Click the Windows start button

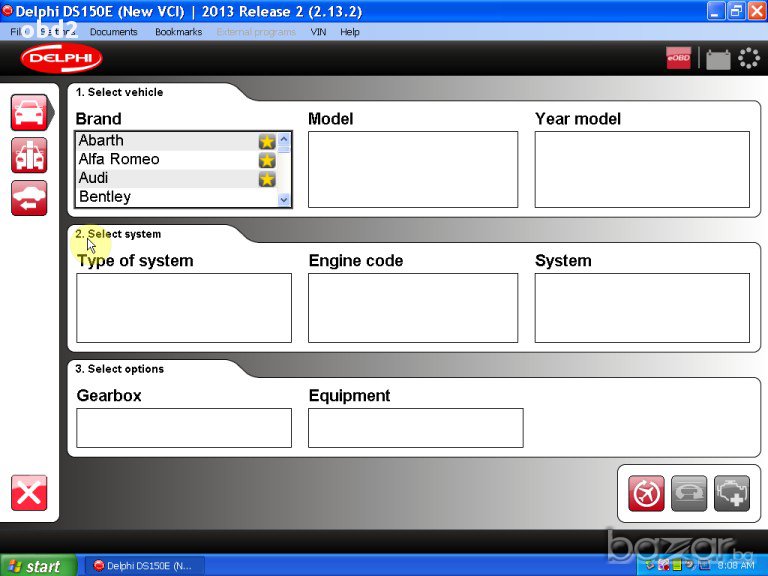38,566
